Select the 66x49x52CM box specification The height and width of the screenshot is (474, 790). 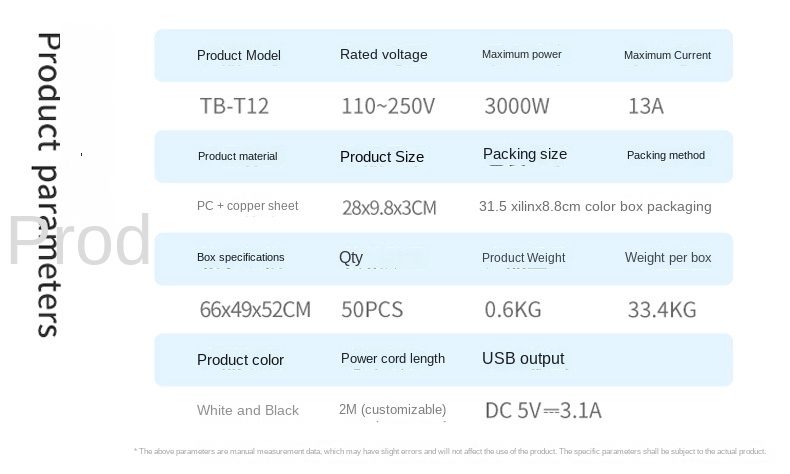pyautogui.click(x=255, y=310)
